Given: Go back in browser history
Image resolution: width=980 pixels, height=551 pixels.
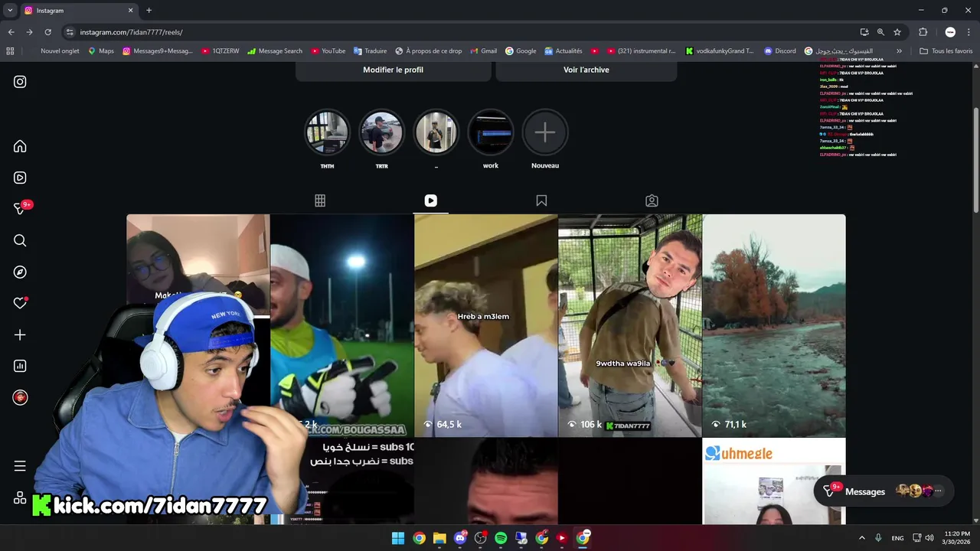Looking at the screenshot, I should 11,32.
